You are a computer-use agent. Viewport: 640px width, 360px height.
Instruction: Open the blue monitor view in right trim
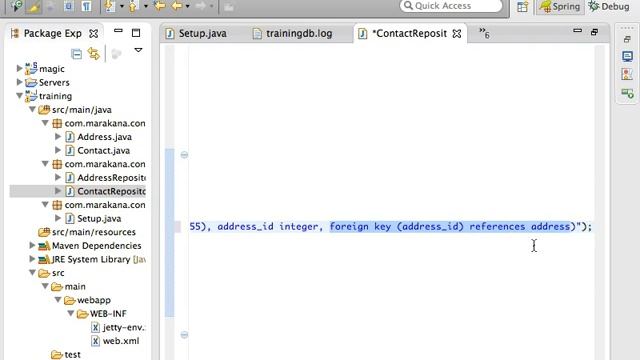(627, 56)
